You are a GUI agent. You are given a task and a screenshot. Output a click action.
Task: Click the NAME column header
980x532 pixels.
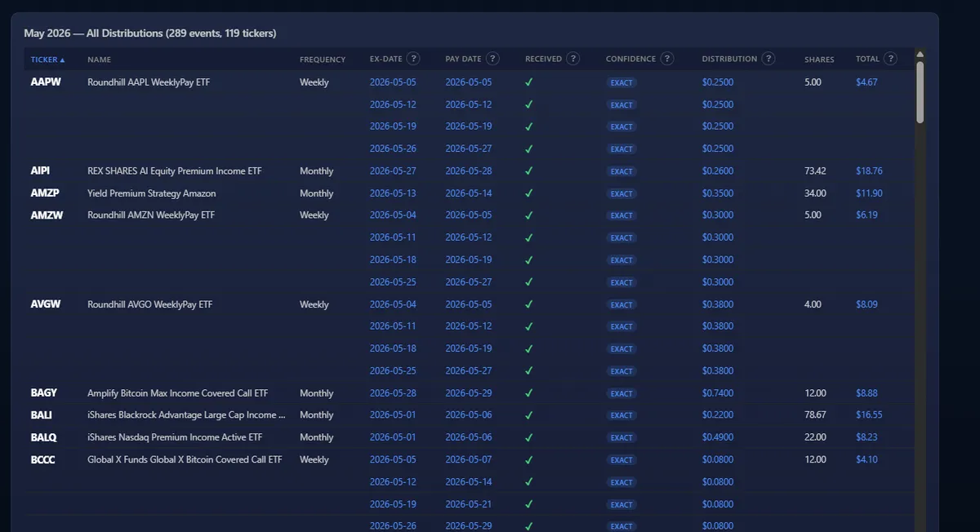99,60
